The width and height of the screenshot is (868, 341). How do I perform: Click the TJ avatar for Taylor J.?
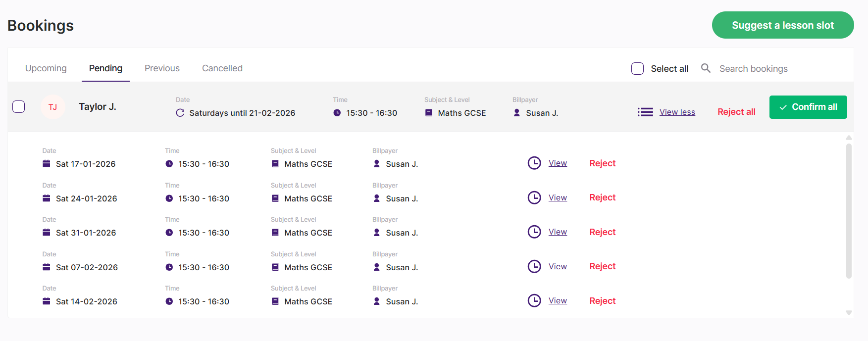52,107
